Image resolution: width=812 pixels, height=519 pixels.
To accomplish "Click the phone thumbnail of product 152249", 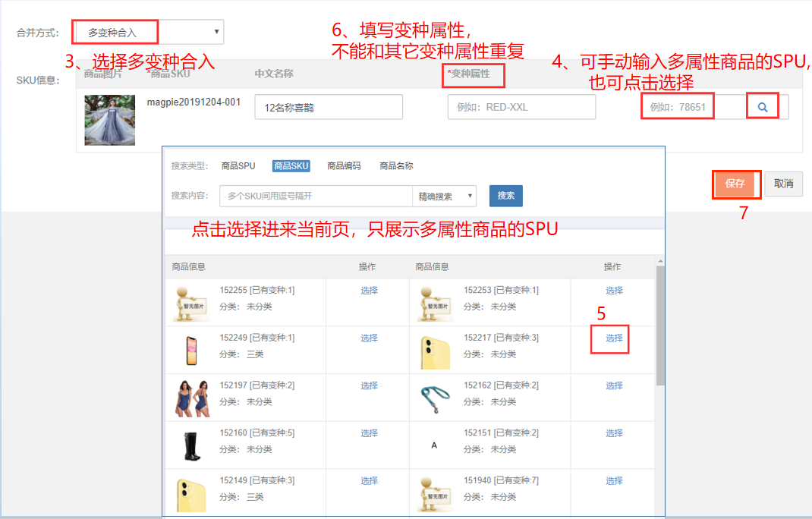I will tap(191, 351).
